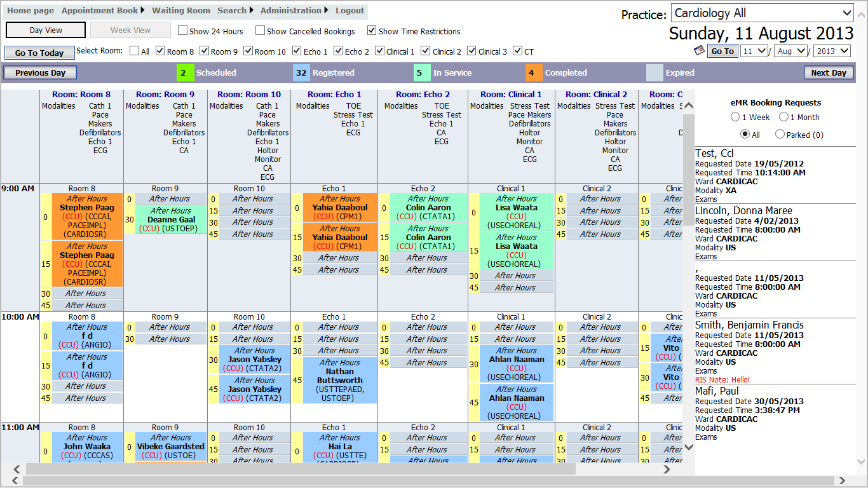Open John Waaka appointment in Room 8

(86, 447)
